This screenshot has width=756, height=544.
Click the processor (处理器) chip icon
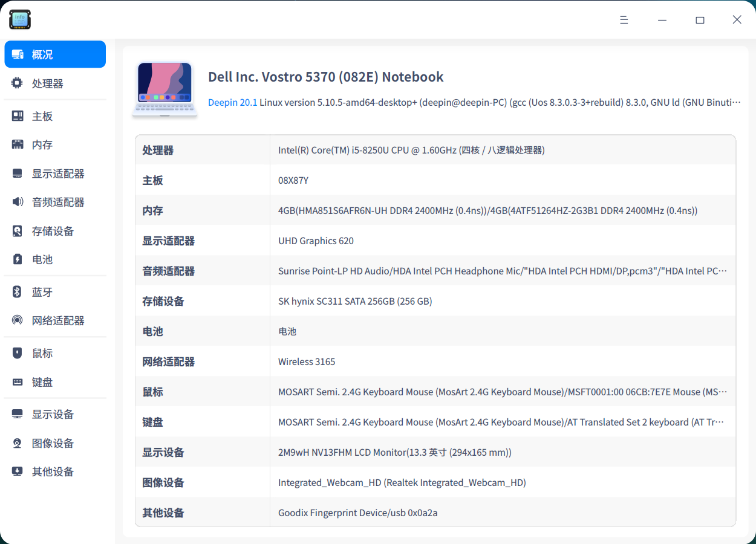coord(18,83)
